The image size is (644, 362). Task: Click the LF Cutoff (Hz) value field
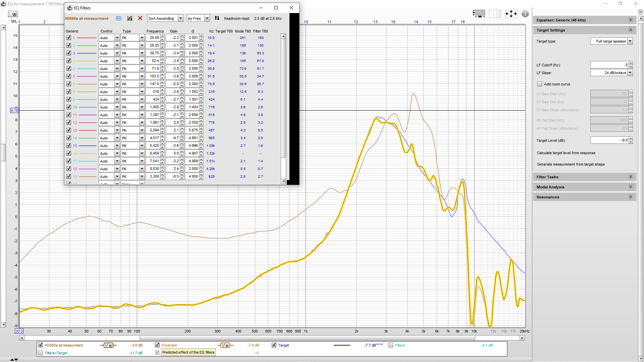[609, 65]
